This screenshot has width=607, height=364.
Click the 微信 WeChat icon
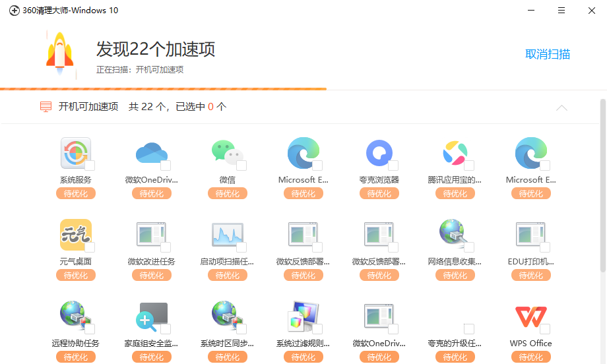(x=227, y=152)
